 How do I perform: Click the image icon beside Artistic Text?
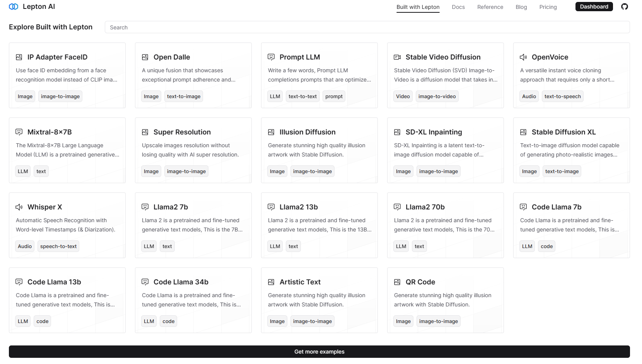[271, 282]
